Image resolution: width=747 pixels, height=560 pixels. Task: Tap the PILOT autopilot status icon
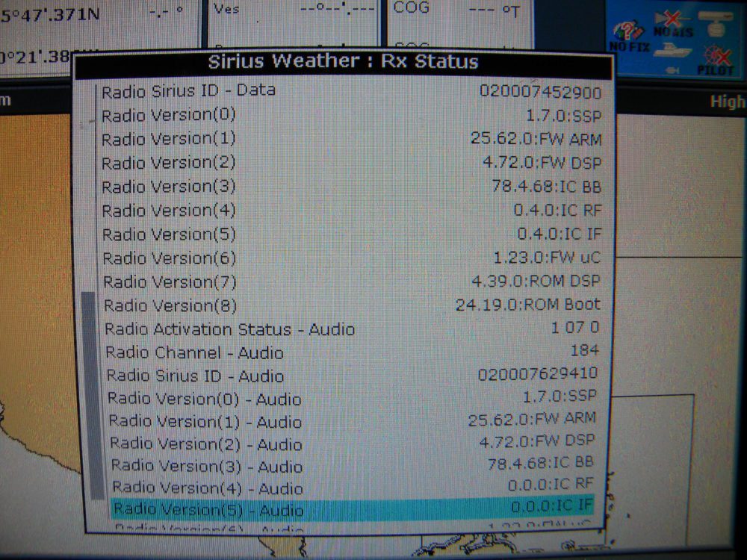(x=715, y=60)
